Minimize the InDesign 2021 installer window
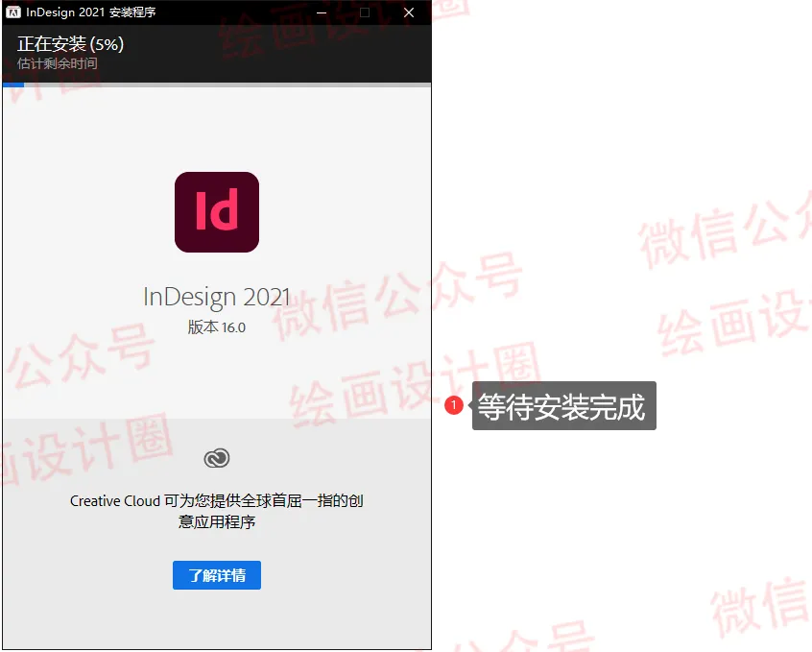 click(x=322, y=12)
